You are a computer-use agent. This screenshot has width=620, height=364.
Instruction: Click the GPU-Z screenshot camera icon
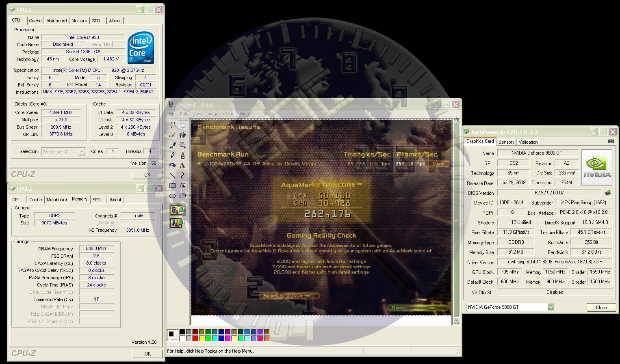[611, 141]
